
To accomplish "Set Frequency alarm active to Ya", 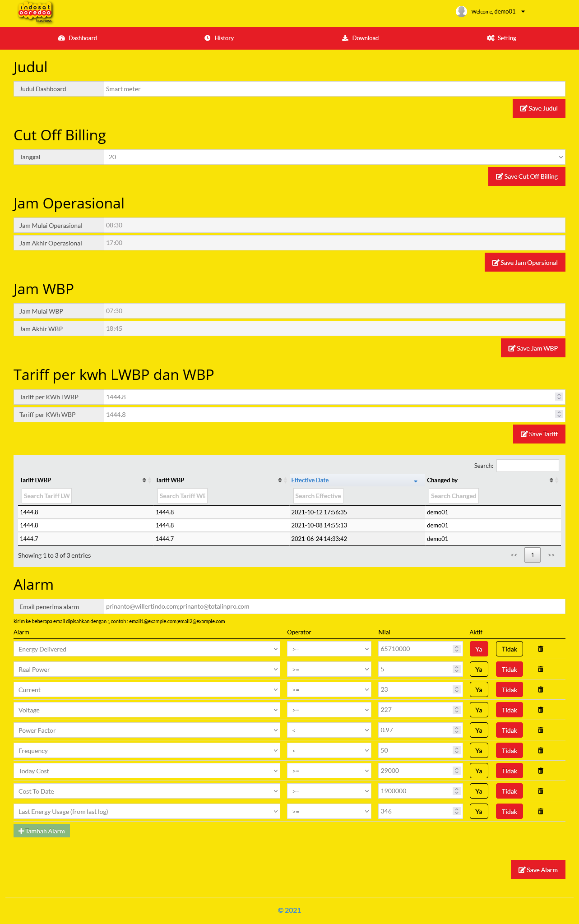I will point(479,751).
